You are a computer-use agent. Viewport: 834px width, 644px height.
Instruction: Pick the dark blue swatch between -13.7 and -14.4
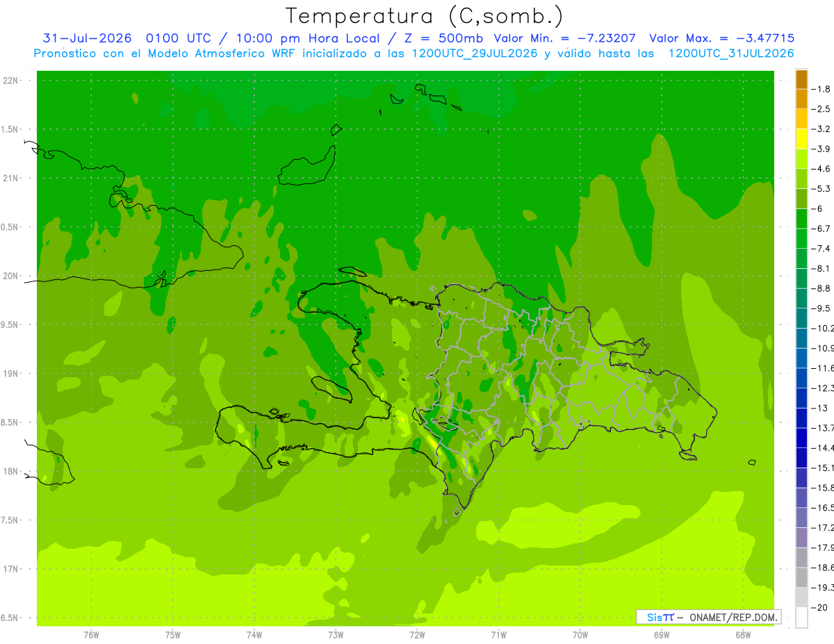click(801, 438)
